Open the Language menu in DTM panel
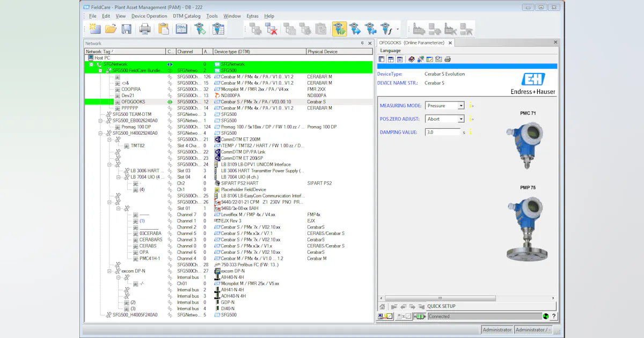The width and height of the screenshot is (644, 338). (391, 50)
